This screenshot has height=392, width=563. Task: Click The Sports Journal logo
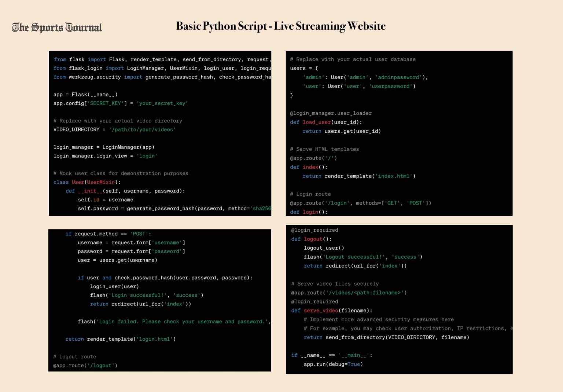[x=57, y=28]
